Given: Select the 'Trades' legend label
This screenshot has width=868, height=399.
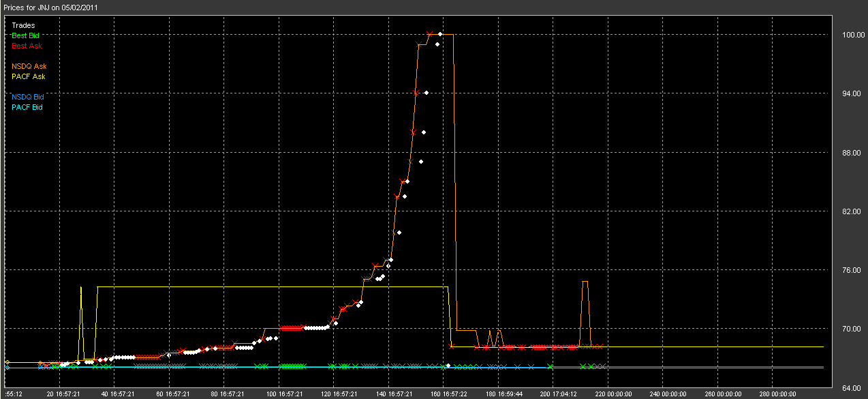Looking at the screenshot, I should click(x=23, y=25).
